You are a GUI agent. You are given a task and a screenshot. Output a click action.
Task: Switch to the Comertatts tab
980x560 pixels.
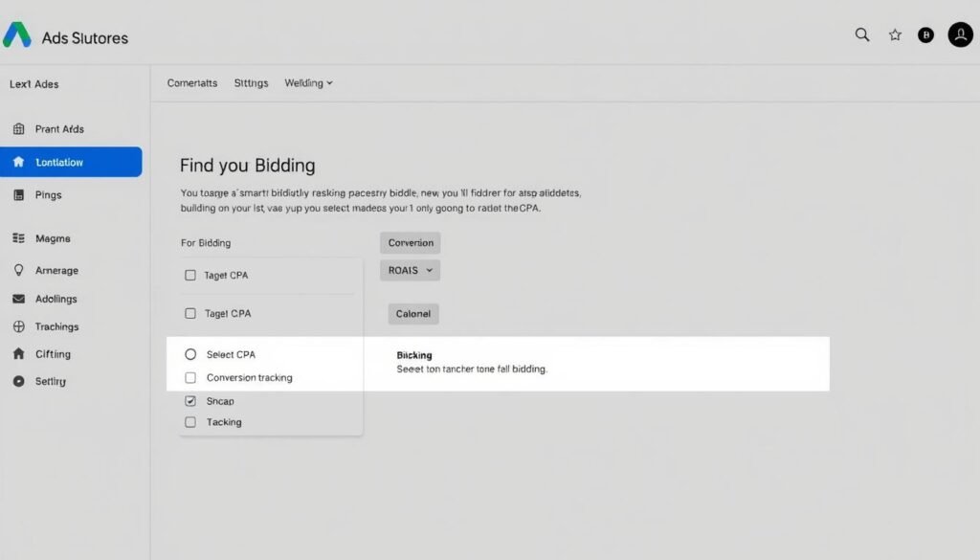[x=192, y=83]
